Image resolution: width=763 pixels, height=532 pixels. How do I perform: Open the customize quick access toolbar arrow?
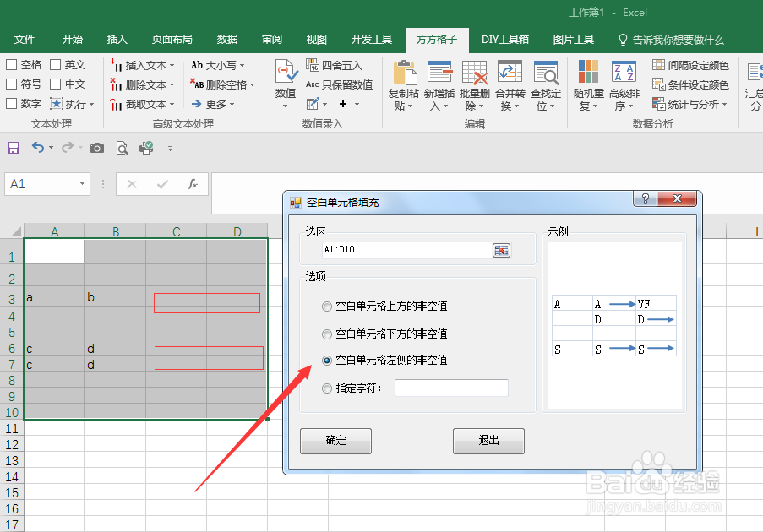click(170, 149)
